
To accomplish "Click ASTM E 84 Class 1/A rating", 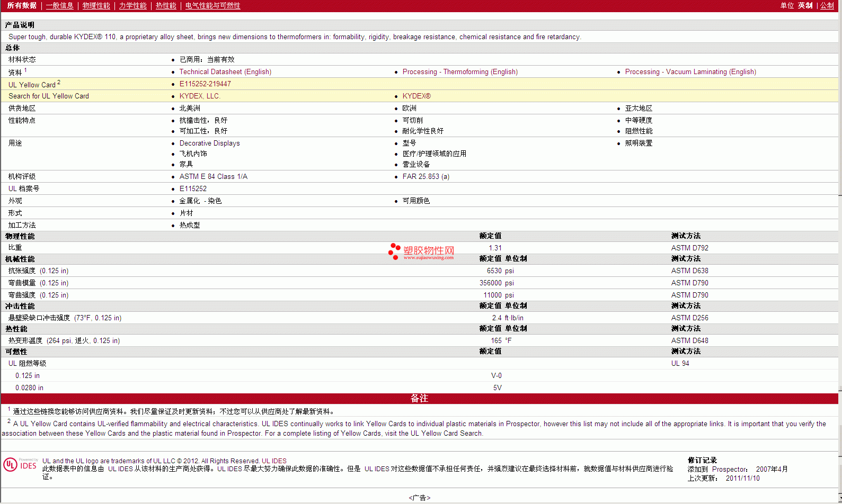I will (x=213, y=176).
